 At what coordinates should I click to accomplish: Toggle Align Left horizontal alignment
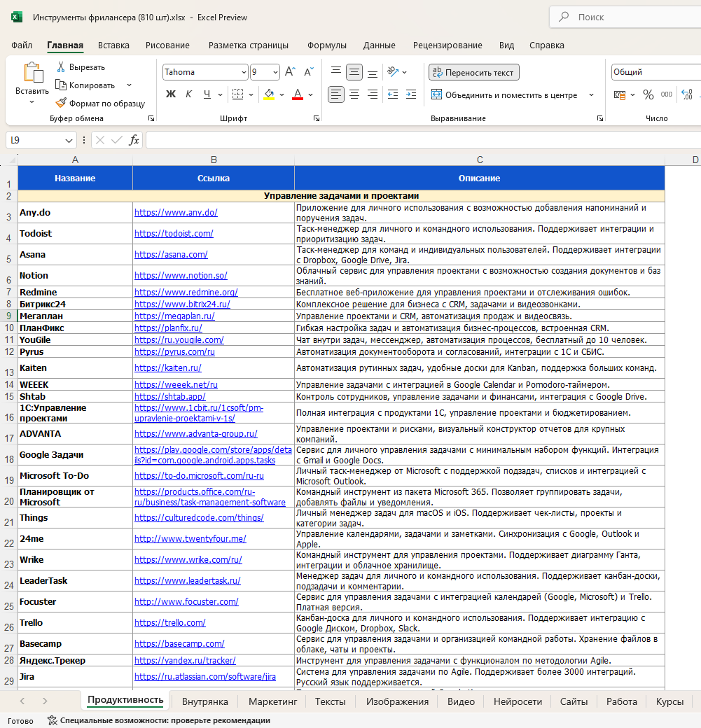coord(336,94)
